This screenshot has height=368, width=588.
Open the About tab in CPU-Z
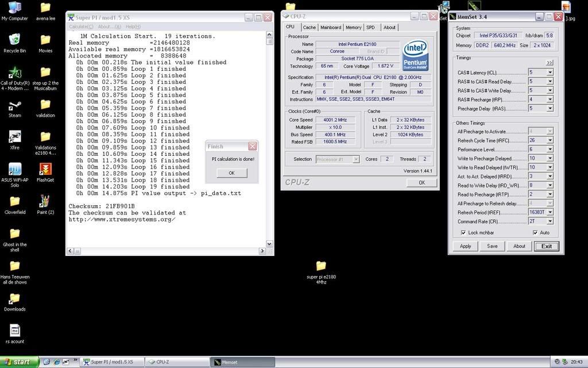click(x=389, y=28)
